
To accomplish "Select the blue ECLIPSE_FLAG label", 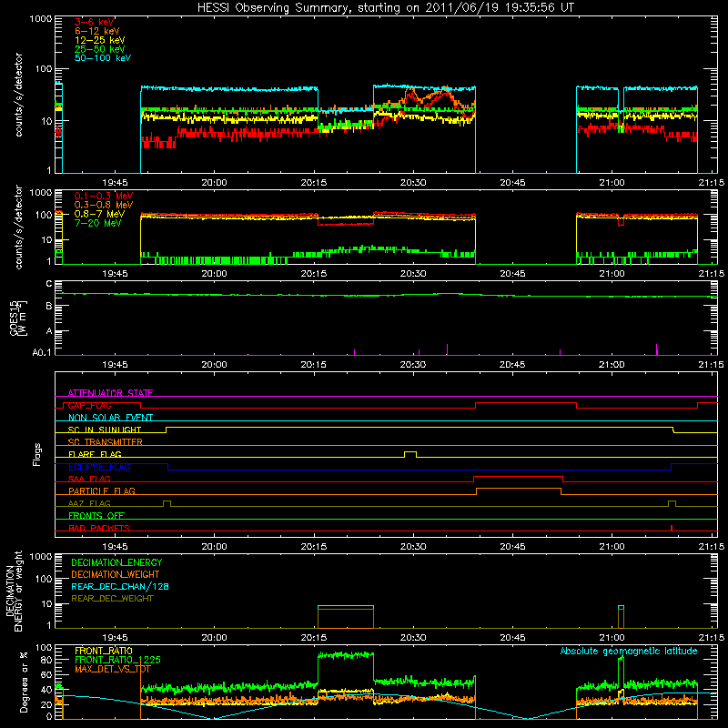I will [x=99, y=467].
